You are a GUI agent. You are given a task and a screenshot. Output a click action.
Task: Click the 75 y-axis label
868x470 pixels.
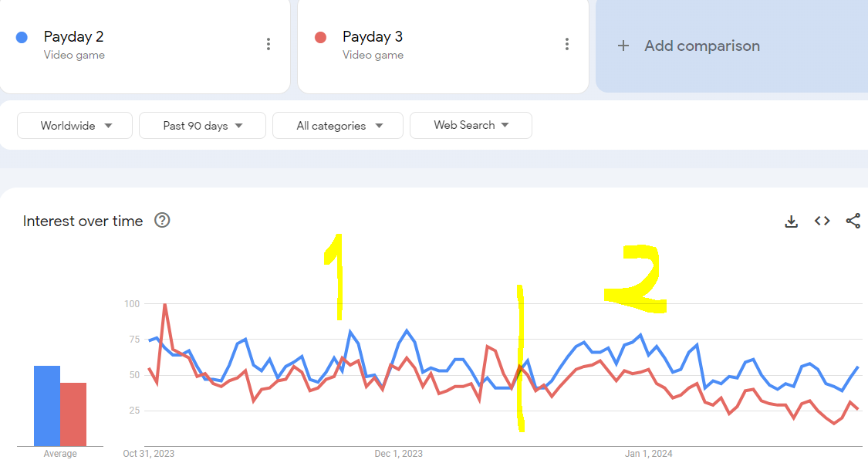click(134, 340)
